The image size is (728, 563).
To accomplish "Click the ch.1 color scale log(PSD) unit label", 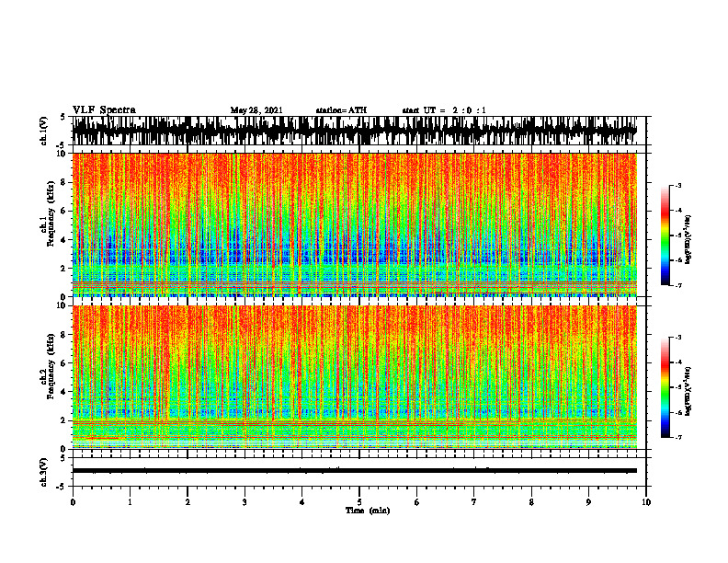I will tap(688, 240).
